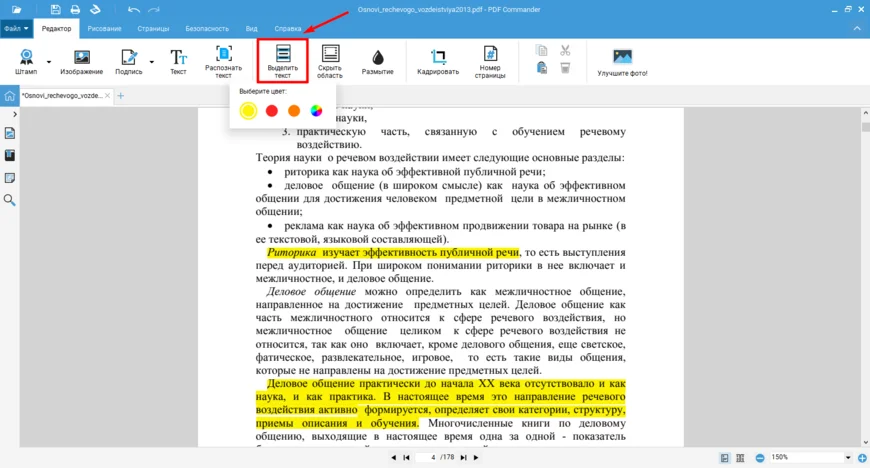Viewport: 870px width, 468px height.
Task: Click the page number input field
Action: pyautogui.click(x=428, y=457)
